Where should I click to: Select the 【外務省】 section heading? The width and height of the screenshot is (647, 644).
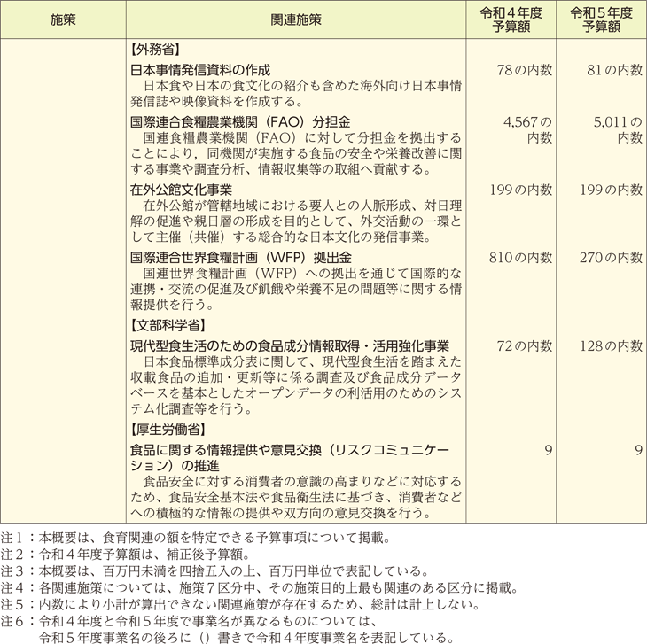(x=156, y=50)
